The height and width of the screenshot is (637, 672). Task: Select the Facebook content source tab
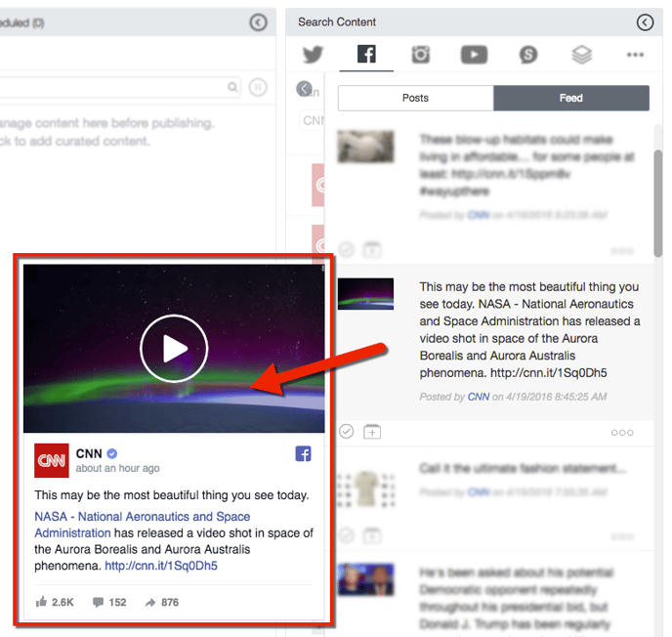pyautogui.click(x=366, y=55)
